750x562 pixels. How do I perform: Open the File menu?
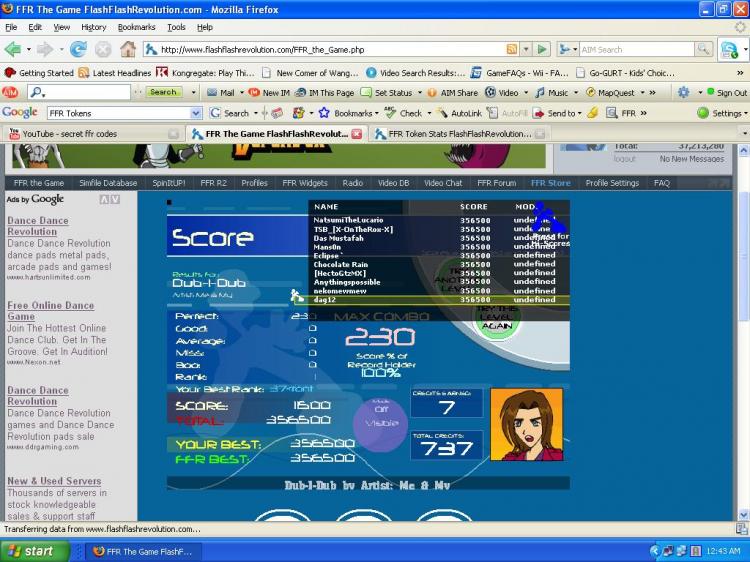click(11, 27)
